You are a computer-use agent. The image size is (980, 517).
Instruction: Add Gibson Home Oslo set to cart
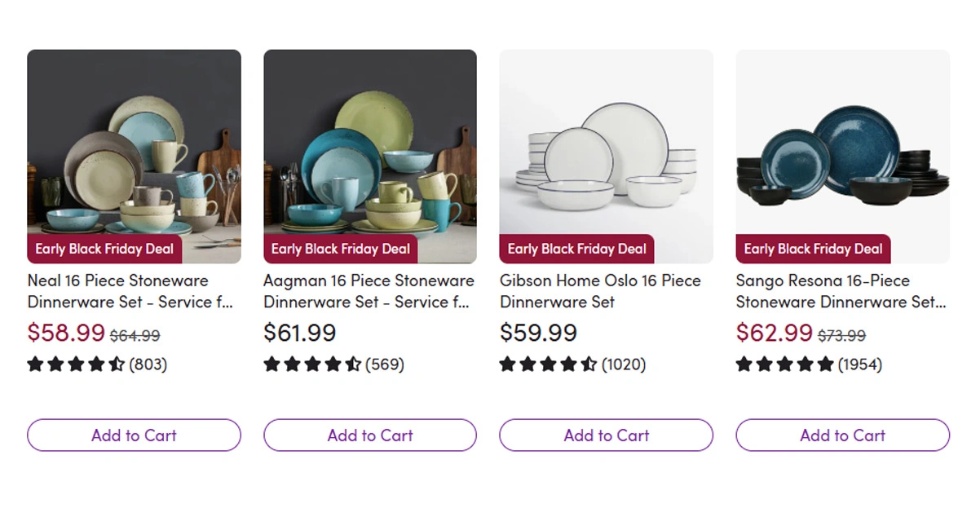[x=606, y=435]
